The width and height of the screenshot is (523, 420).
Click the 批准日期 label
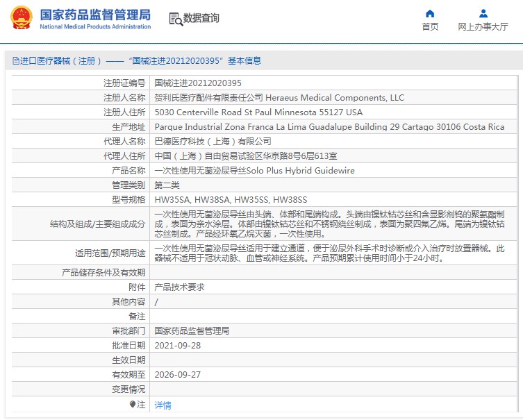128,346
